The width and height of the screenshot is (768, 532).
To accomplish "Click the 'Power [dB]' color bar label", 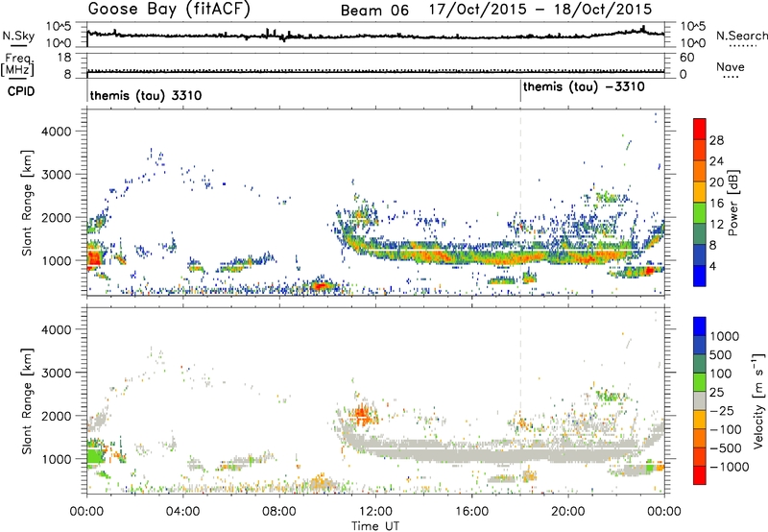I will (732, 203).
